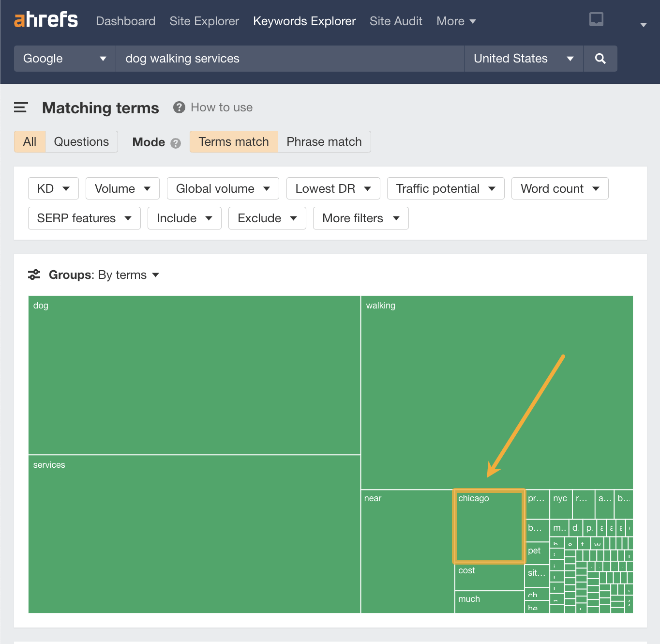This screenshot has width=660, height=644.
Task: Click the dog walking services search input field
Action: click(x=289, y=58)
